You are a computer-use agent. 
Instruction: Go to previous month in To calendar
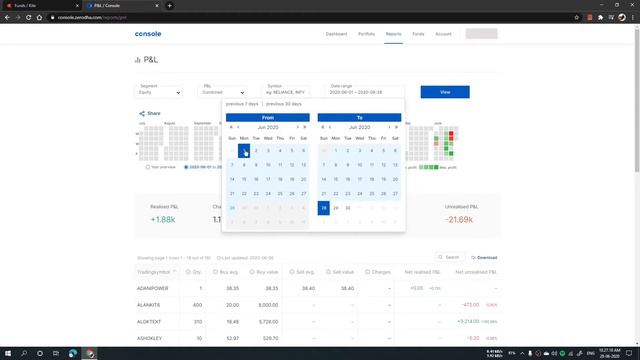330,127
